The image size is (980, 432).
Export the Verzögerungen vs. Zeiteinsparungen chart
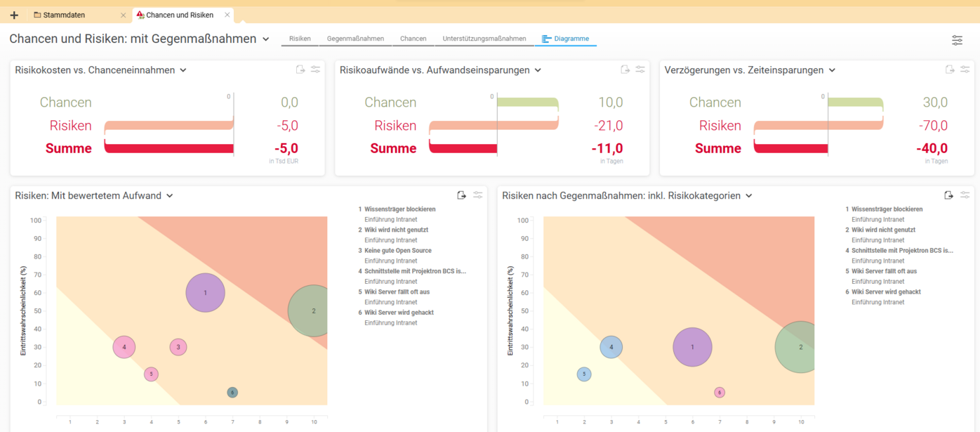(949, 70)
